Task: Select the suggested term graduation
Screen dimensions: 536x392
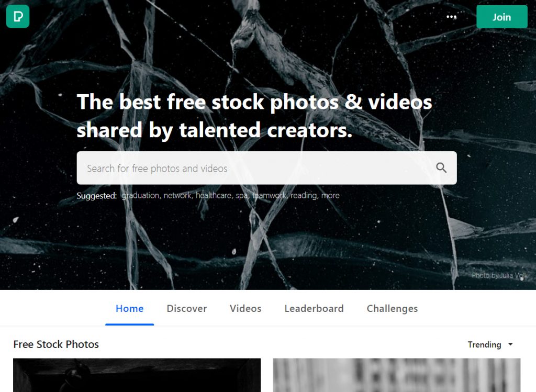Action: click(140, 196)
